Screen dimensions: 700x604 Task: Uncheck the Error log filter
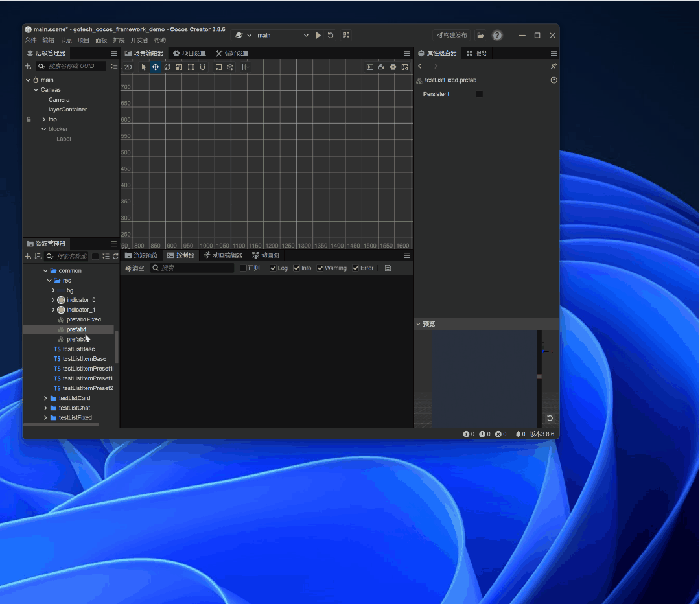[356, 268]
